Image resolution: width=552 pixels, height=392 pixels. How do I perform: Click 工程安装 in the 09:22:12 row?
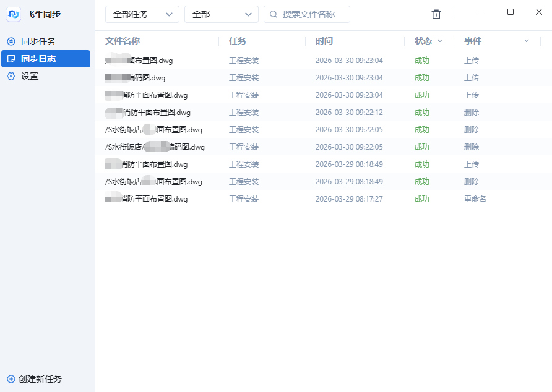tap(244, 113)
